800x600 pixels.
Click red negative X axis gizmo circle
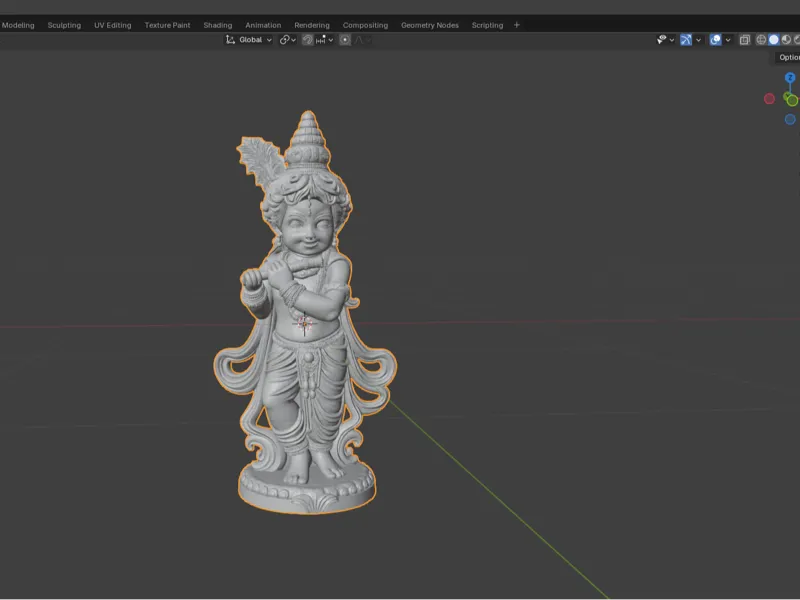[769, 98]
